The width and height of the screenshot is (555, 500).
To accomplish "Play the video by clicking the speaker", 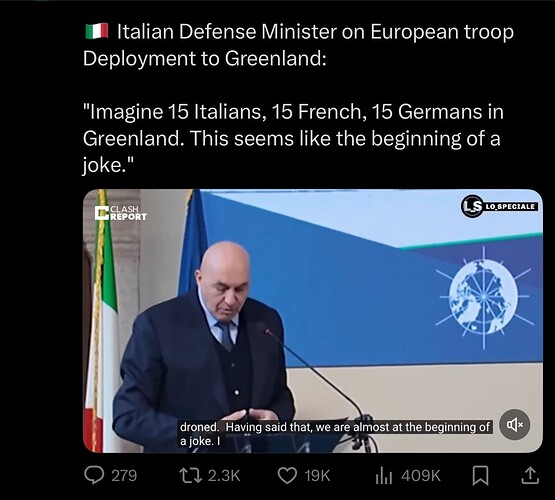I will [514, 424].
